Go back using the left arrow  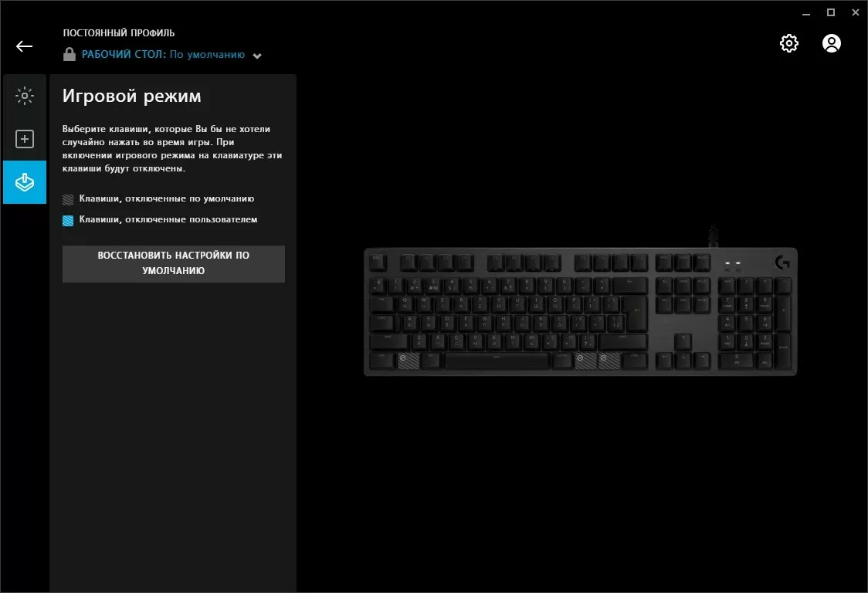click(25, 46)
